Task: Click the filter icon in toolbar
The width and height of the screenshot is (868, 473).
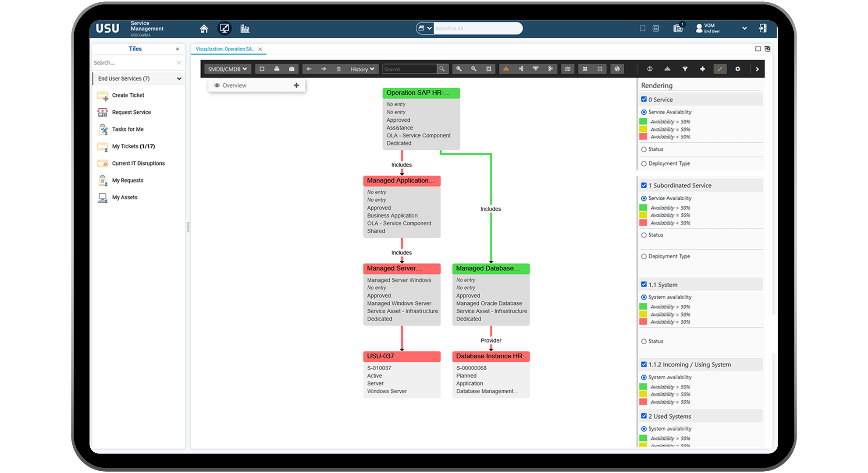Action: [684, 69]
